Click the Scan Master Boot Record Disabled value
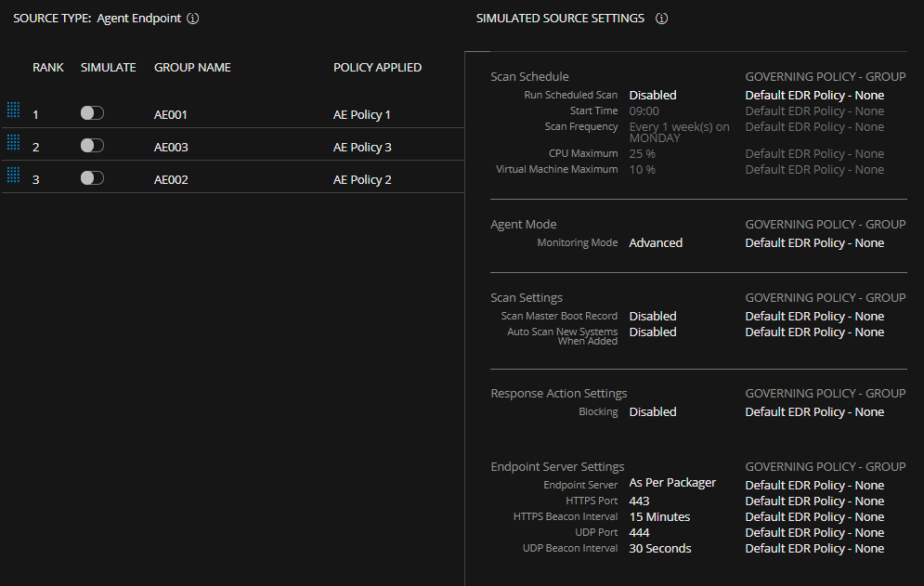Viewport: 924px width, 586px height. coord(652,316)
